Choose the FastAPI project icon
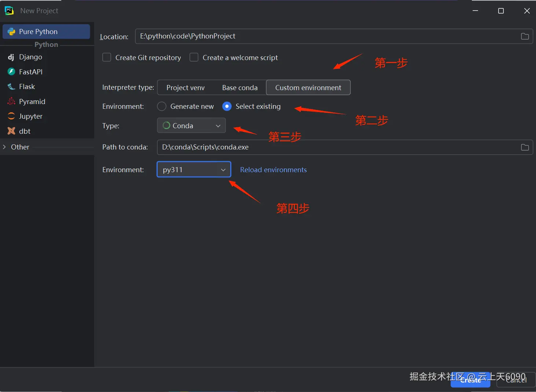The width and height of the screenshot is (536, 392). click(x=11, y=72)
